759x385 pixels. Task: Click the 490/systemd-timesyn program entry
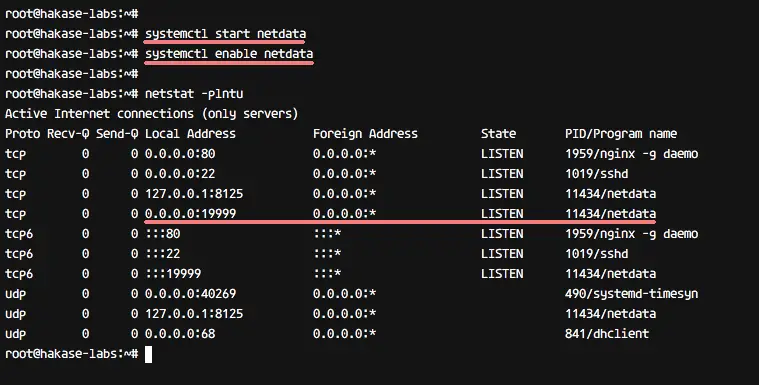click(631, 293)
